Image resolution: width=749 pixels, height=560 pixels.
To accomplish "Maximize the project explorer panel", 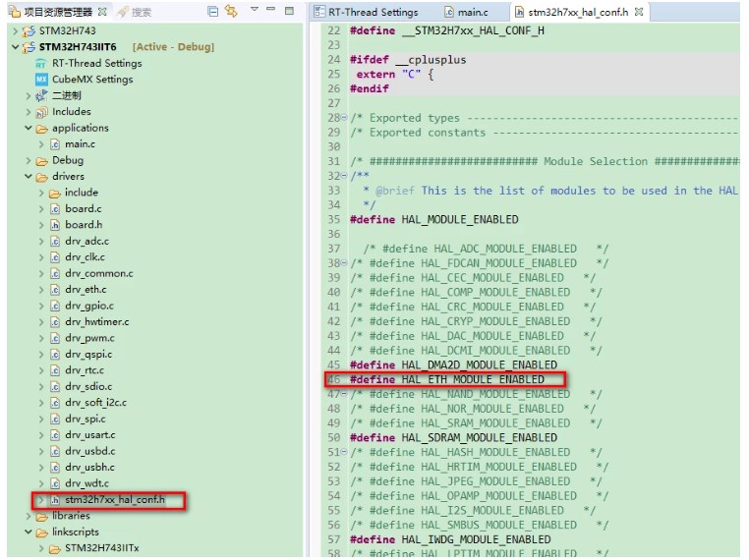I will (289, 11).
